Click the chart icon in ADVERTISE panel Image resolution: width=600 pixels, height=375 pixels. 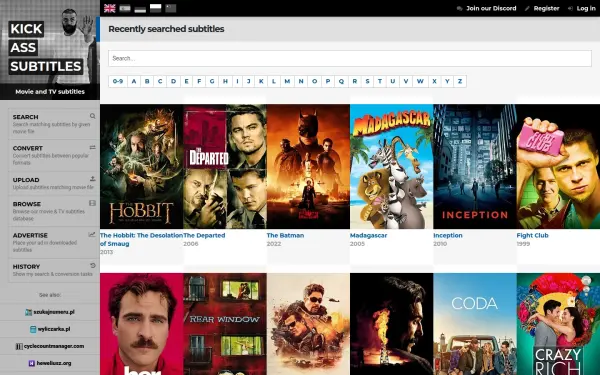[92, 235]
